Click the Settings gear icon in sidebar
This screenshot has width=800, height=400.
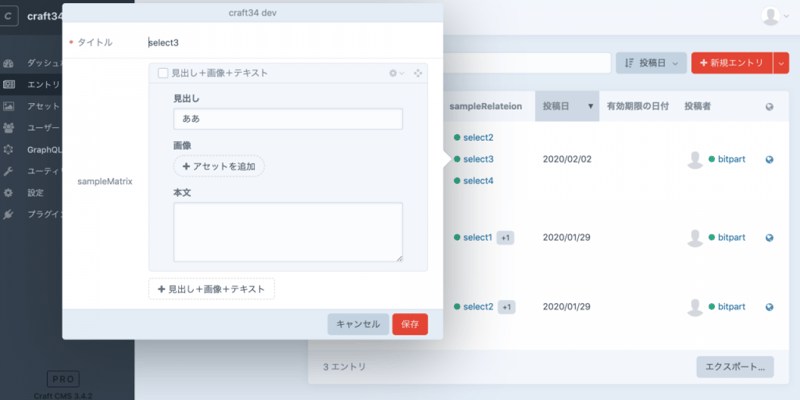[x=9, y=193]
